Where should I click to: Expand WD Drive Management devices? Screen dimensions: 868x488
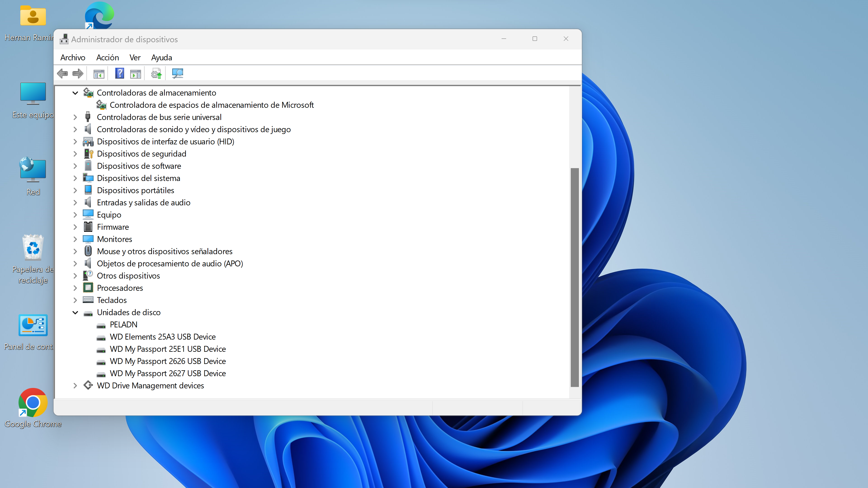coord(75,385)
